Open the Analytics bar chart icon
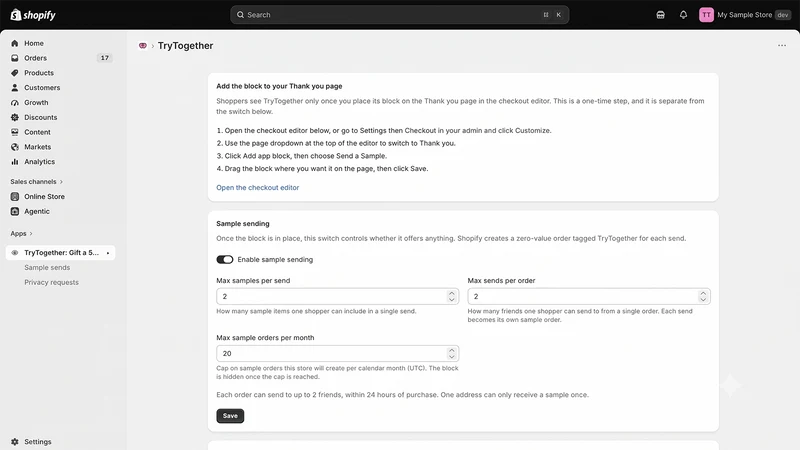 tap(15, 162)
